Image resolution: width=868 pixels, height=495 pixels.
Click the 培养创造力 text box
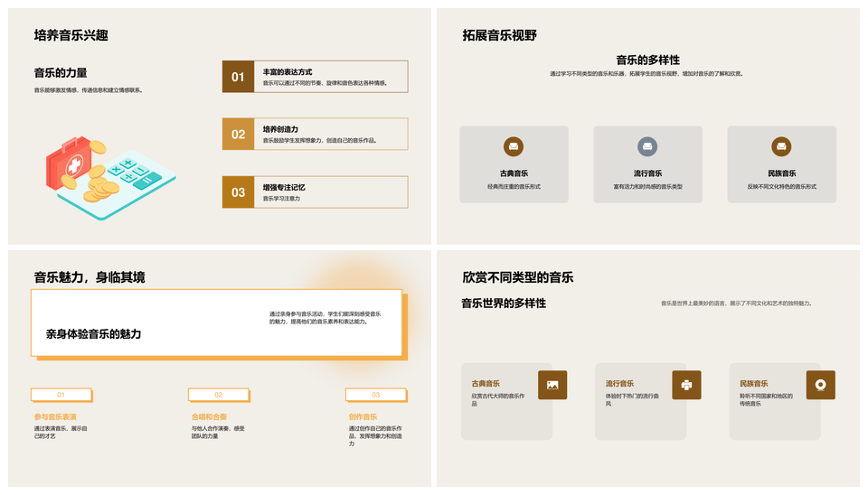click(331, 134)
